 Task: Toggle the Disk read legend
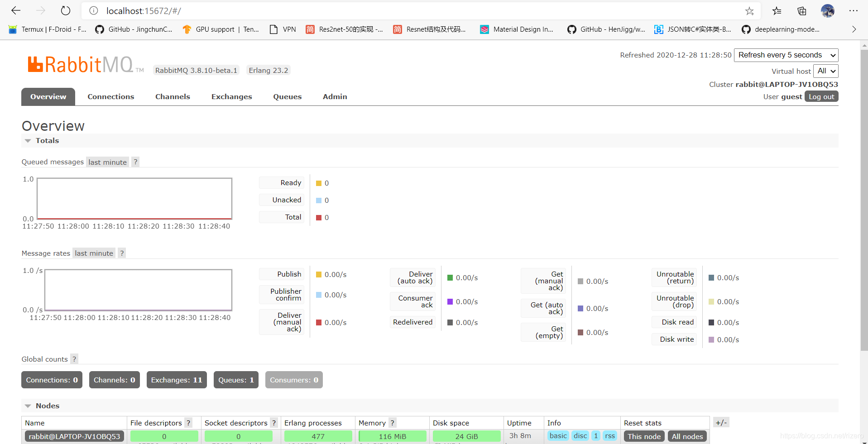click(x=674, y=322)
